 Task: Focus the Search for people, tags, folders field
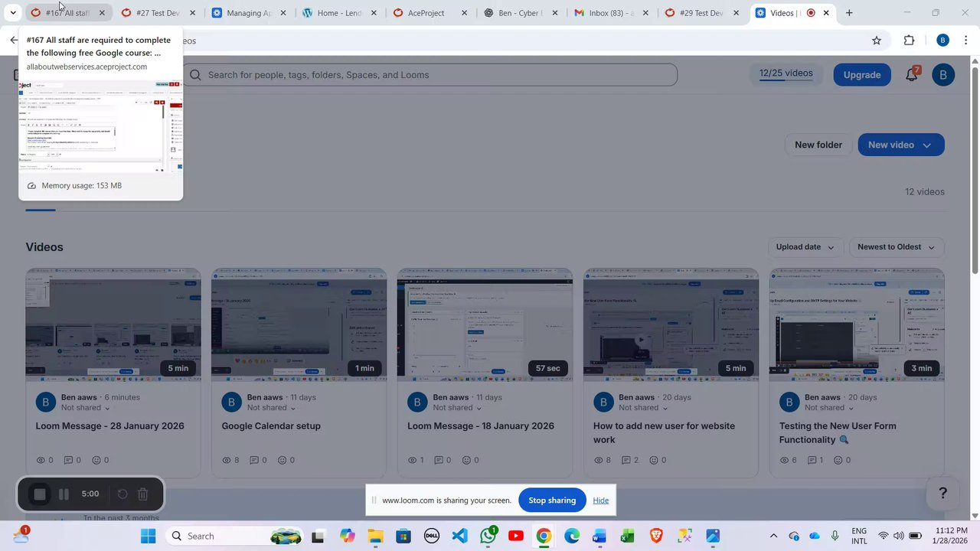coord(430,75)
